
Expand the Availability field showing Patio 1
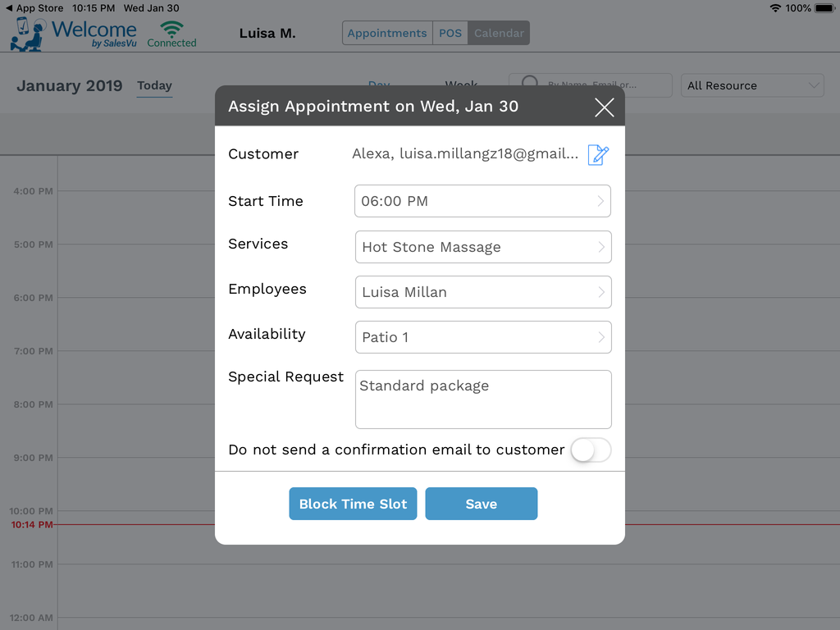tap(482, 337)
